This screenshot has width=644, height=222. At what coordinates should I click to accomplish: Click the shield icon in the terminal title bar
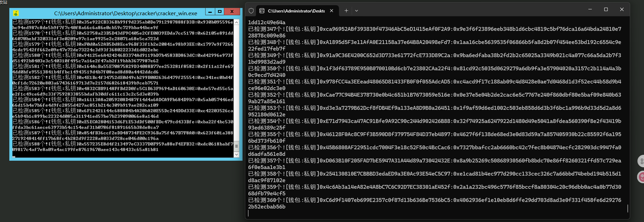point(251,10)
